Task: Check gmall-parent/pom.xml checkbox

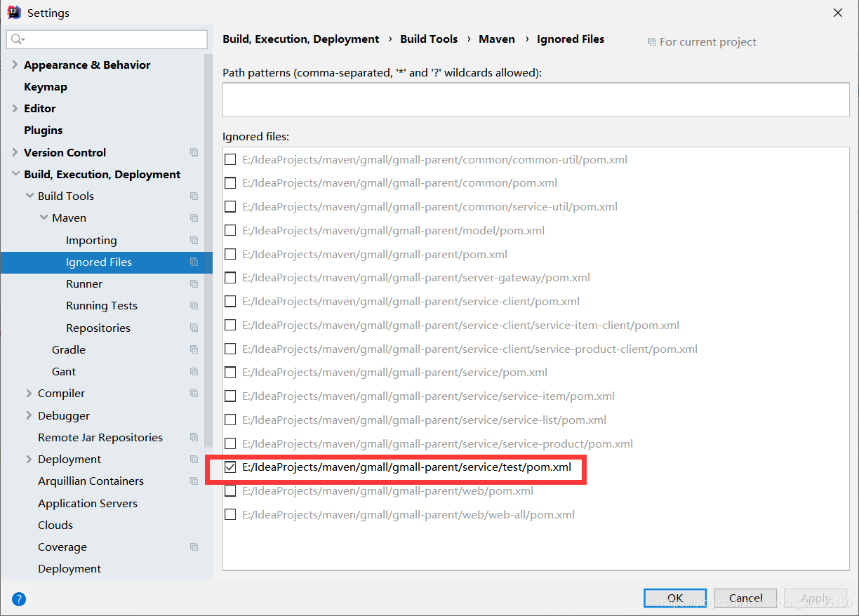Action: (x=230, y=254)
